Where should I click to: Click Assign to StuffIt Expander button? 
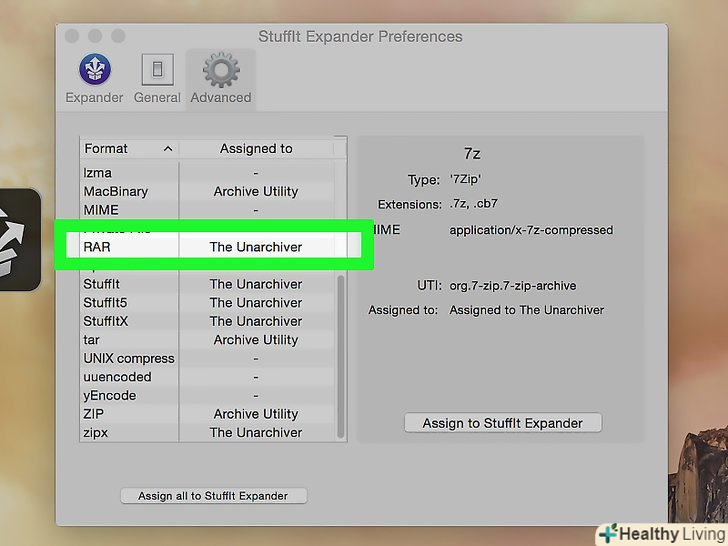pyautogui.click(x=503, y=423)
